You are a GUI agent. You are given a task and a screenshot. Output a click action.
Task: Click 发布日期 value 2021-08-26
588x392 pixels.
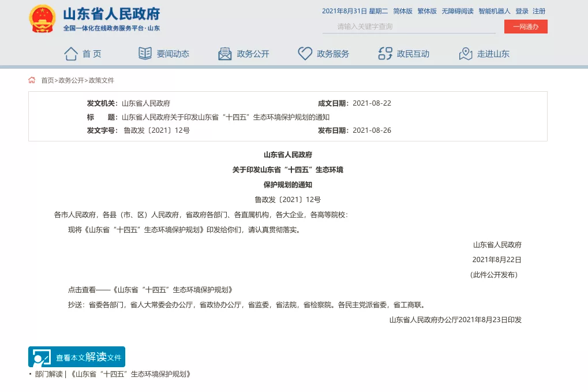[x=372, y=130]
